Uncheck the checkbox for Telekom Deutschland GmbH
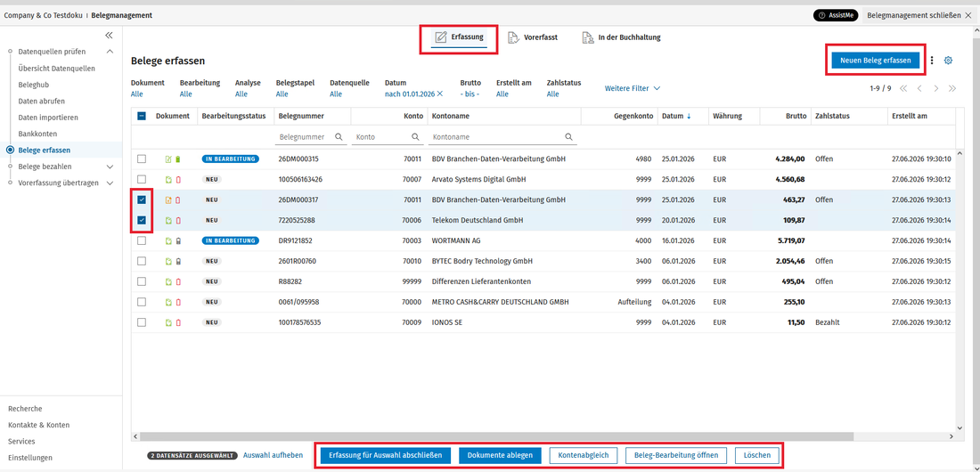 [x=142, y=220]
